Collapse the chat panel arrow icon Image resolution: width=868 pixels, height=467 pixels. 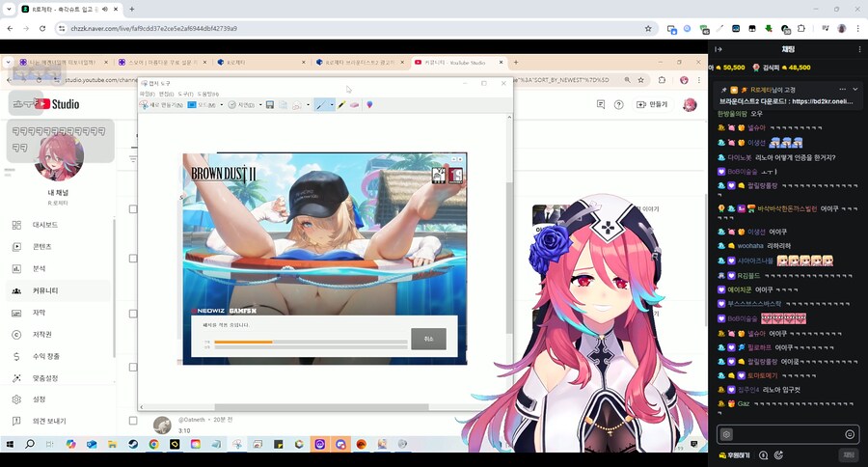tap(719, 49)
